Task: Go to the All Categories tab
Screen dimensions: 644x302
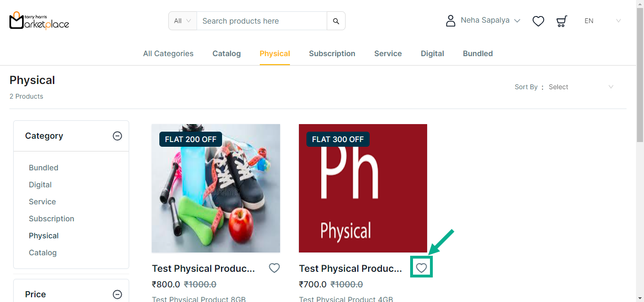Action: 168,54
